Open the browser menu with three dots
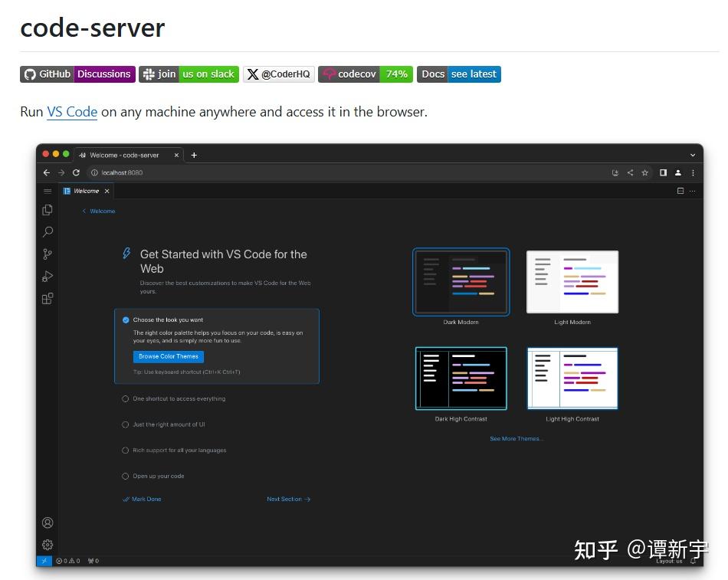The width and height of the screenshot is (728, 580). pos(692,173)
